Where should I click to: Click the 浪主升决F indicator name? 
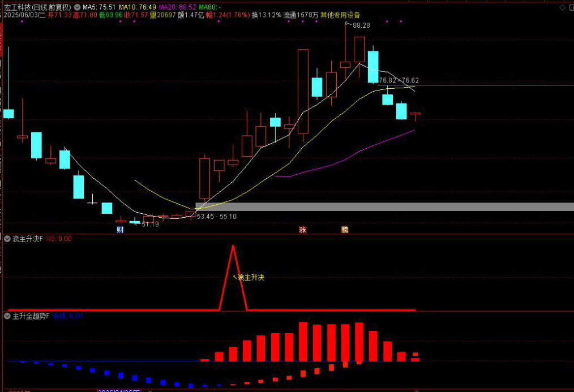27,239
